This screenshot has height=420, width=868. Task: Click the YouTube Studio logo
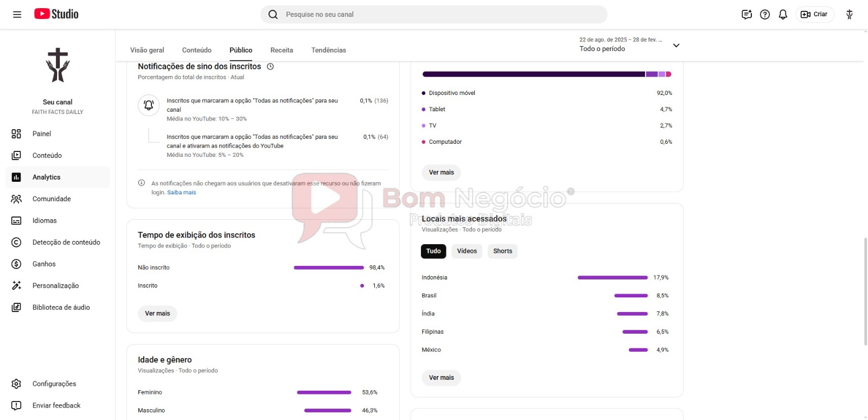[56, 14]
